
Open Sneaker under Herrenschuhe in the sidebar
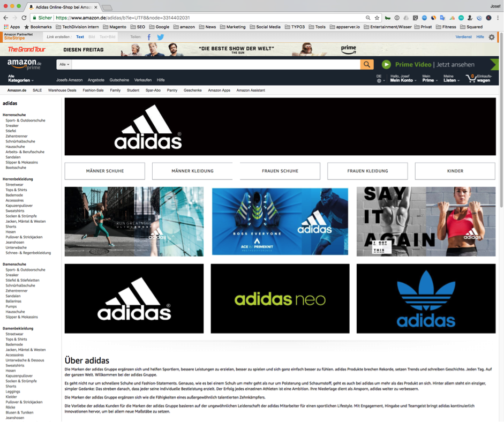point(12,126)
